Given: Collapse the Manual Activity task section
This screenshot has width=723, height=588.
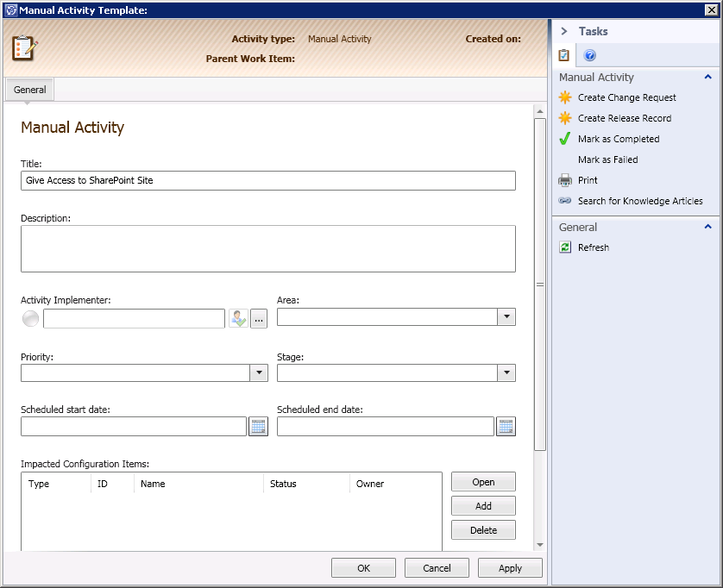Looking at the screenshot, I should (x=708, y=78).
